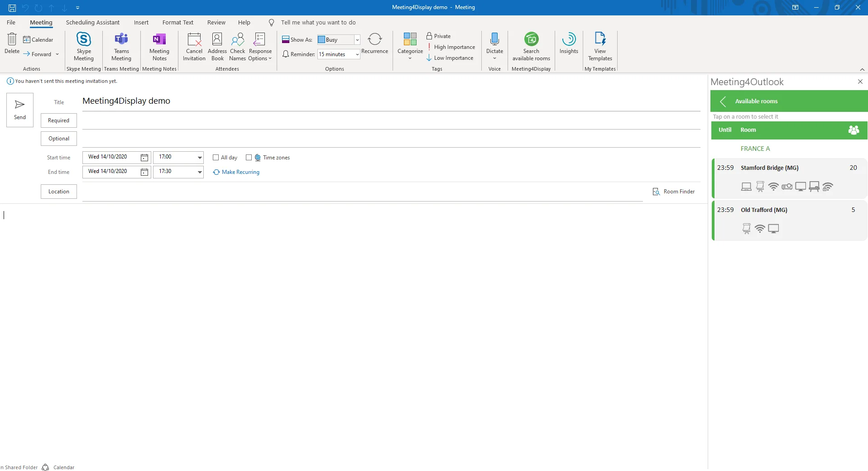The width and height of the screenshot is (868, 471).
Task: Open start date calendar picker
Action: click(144, 157)
